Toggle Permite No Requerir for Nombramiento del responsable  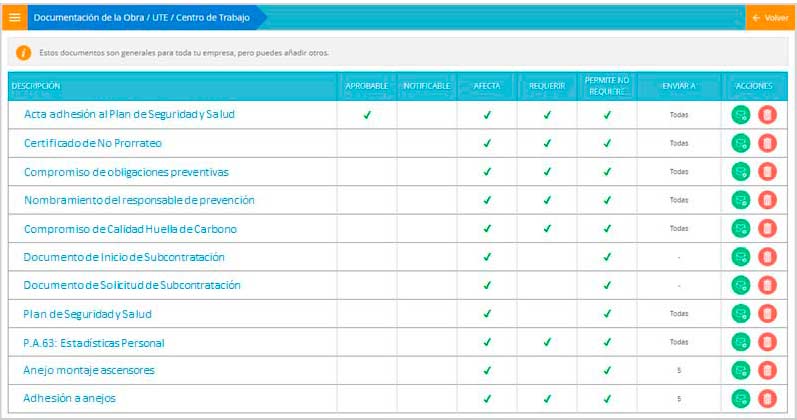607,200
